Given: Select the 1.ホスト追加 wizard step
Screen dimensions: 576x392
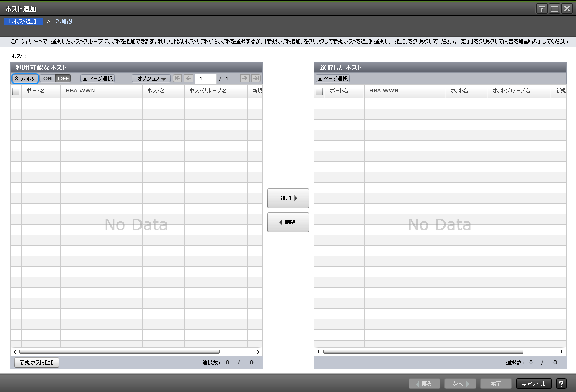Looking at the screenshot, I should [23, 21].
